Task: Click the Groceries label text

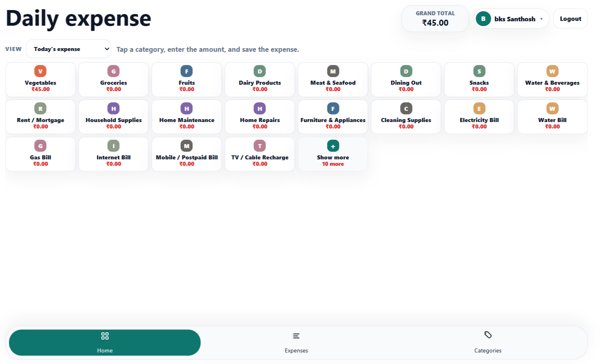Action: click(x=113, y=83)
